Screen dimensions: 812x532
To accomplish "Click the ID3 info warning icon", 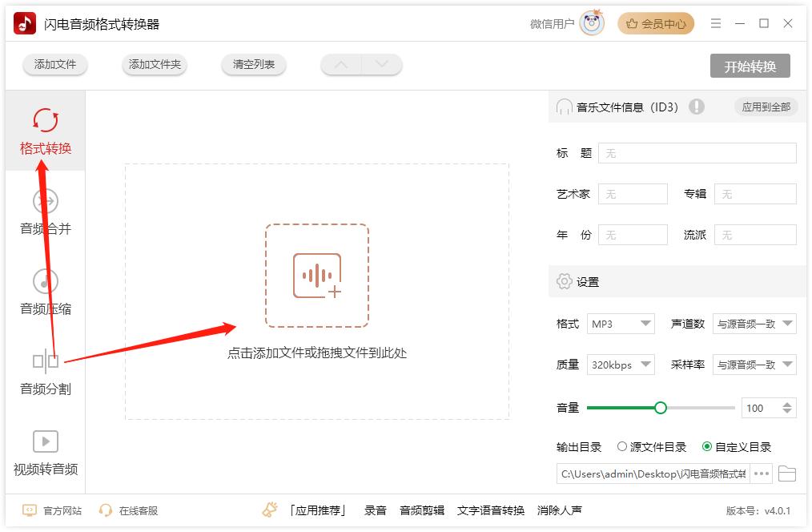I will pyautogui.click(x=697, y=106).
